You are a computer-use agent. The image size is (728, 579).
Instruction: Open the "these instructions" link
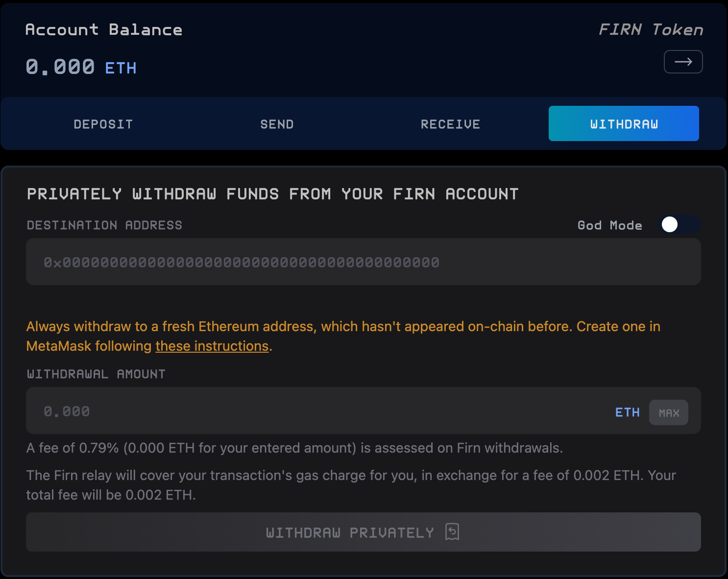tap(212, 346)
